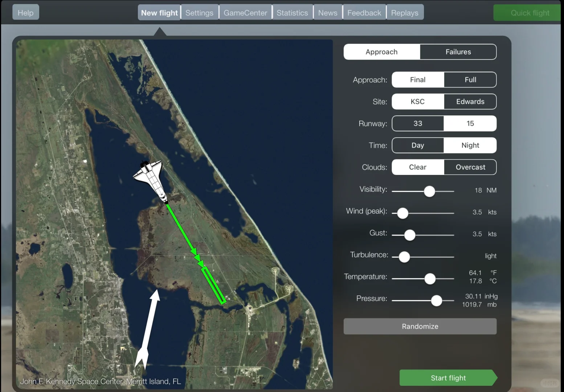This screenshot has width=564, height=392.
Task: Click the Turbulence slider handle
Action: pos(404,257)
